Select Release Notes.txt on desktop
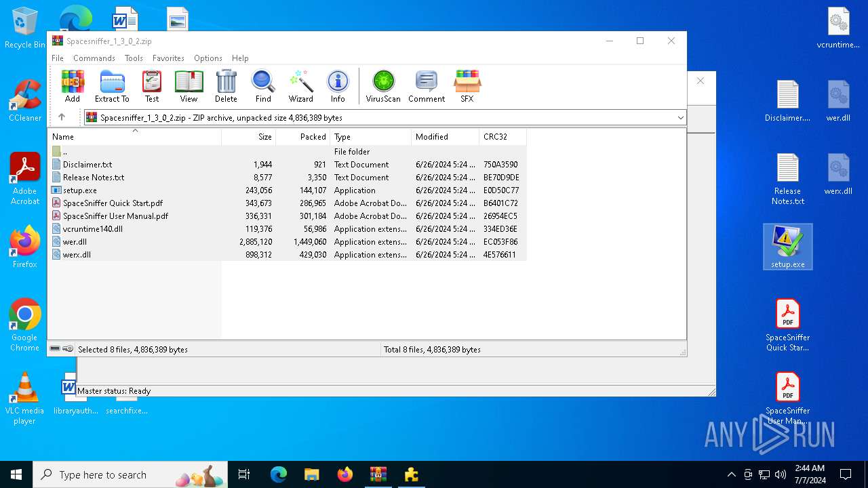 click(x=787, y=179)
